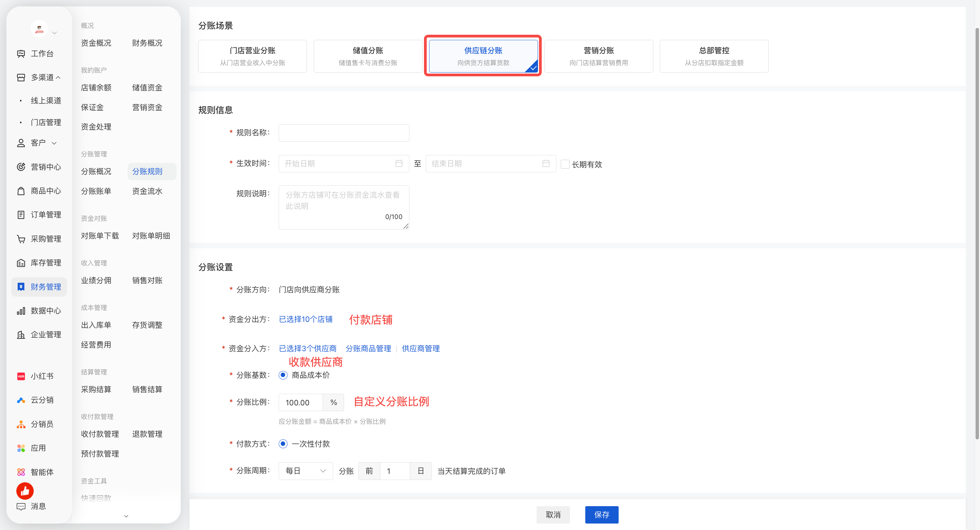Open 采购管理 via its cart icon
Viewport: 980px width, 530px height.
coord(21,239)
